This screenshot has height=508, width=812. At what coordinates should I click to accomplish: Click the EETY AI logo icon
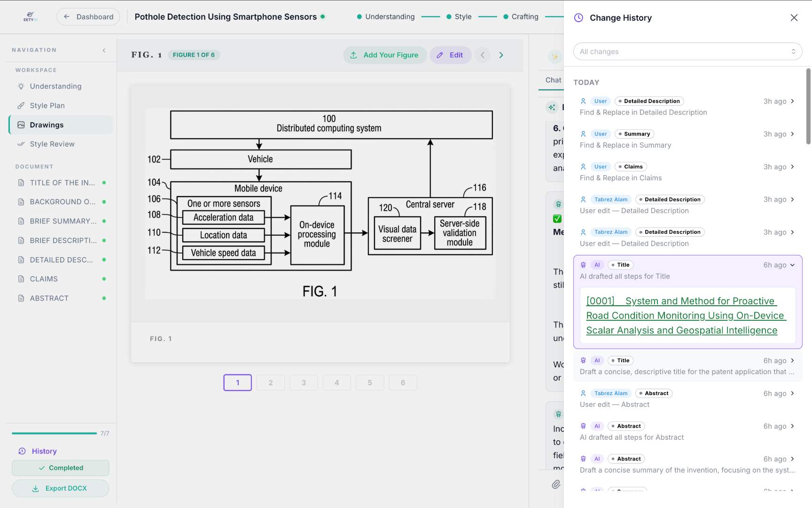tap(30, 16)
